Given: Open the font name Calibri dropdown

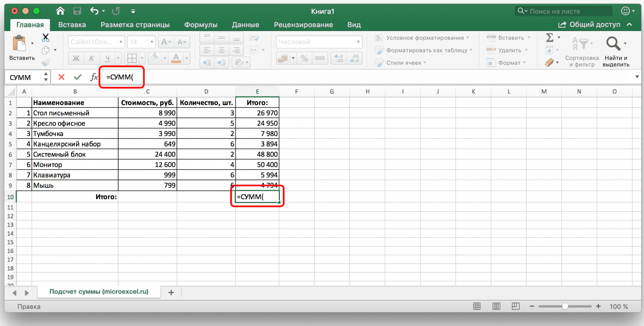Looking at the screenshot, I should click(x=121, y=42).
